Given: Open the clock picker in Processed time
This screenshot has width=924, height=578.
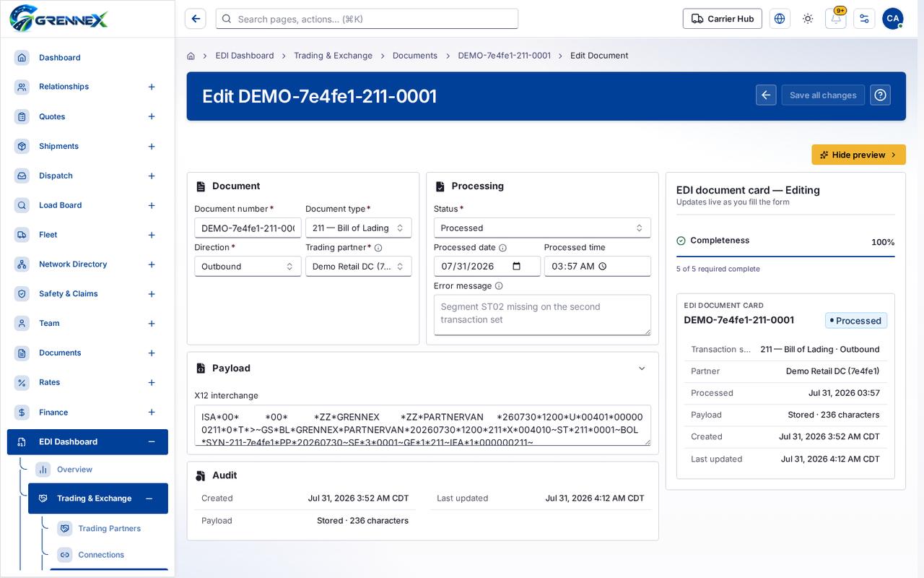Looking at the screenshot, I should [603, 266].
